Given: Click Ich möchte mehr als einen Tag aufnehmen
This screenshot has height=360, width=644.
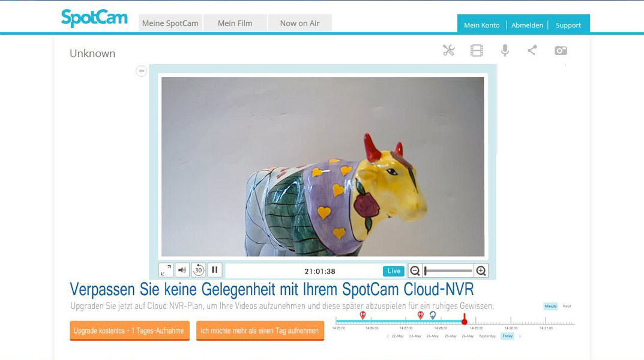Looking at the screenshot, I should (x=260, y=331).
